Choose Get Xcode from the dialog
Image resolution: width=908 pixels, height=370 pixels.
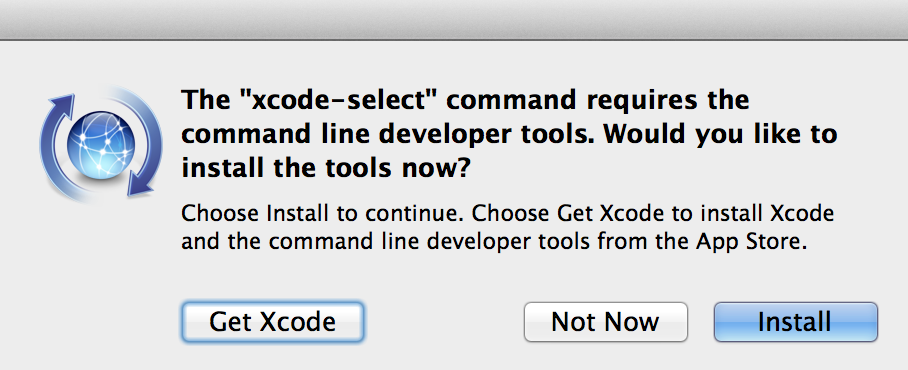(x=273, y=321)
